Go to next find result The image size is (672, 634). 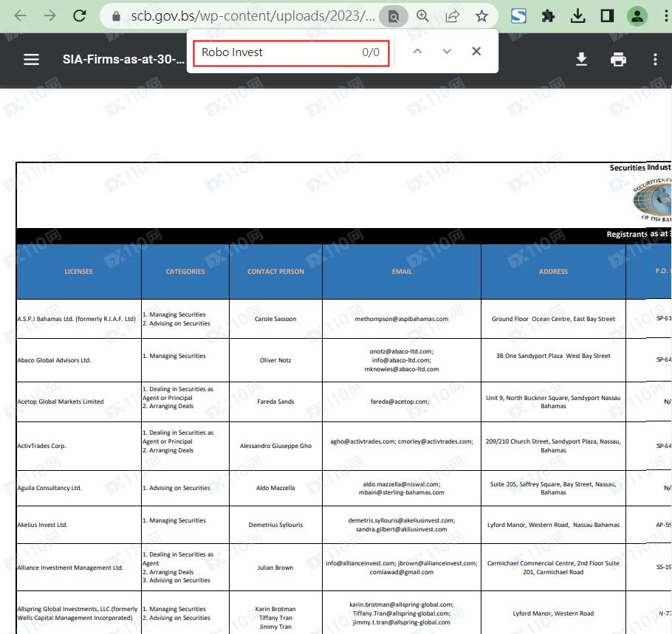pos(447,52)
